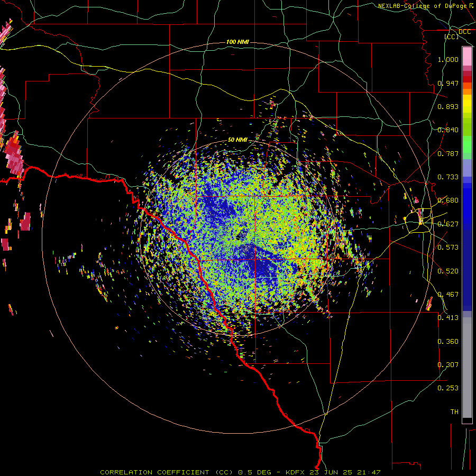
Task: Click the 100 NMI range ring label
Action: coord(237,42)
